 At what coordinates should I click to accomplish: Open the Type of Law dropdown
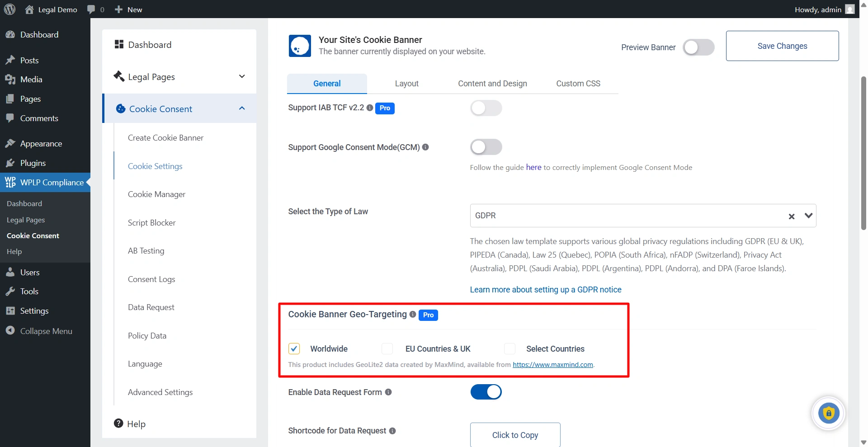coord(808,216)
